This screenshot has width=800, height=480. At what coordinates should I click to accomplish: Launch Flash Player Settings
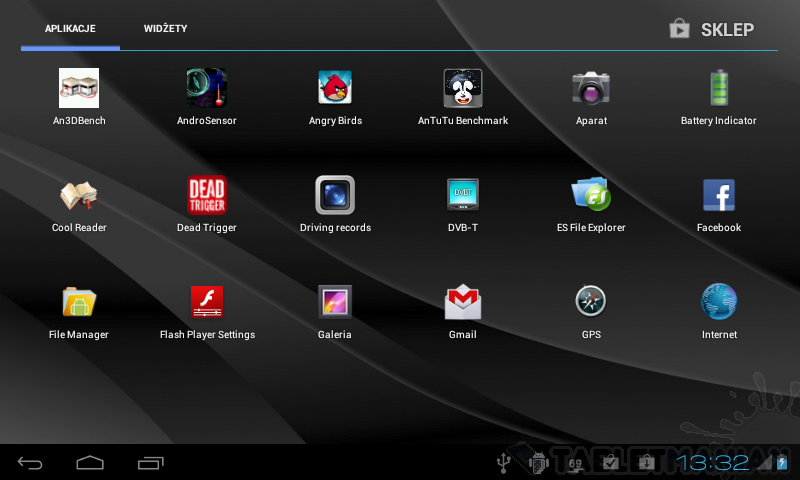coord(207,302)
